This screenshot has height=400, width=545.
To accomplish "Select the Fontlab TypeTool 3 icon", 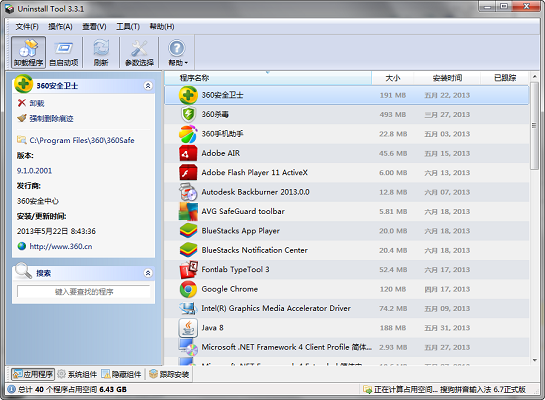I will click(x=188, y=270).
